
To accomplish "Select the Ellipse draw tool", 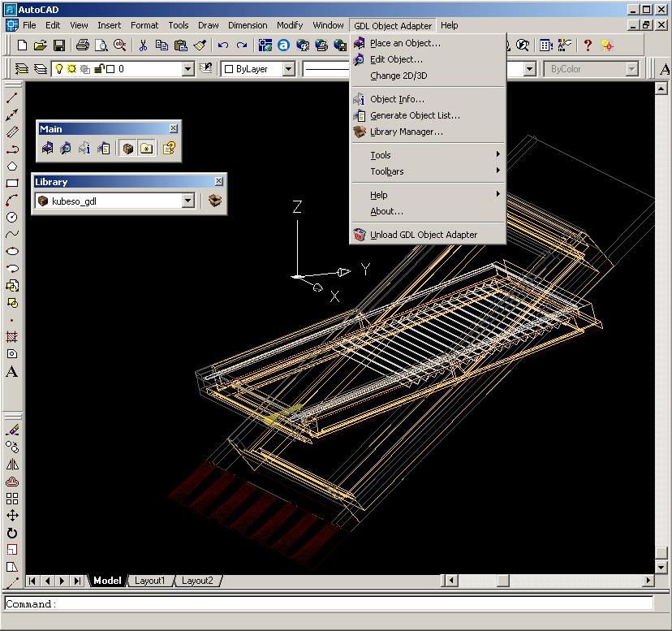I will [12, 252].
